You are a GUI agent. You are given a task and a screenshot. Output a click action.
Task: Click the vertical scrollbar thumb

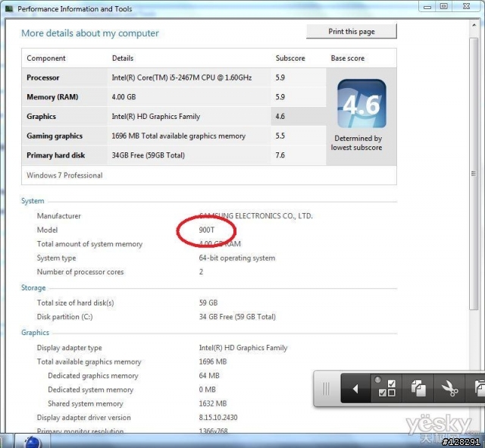(x=474, y=174)
